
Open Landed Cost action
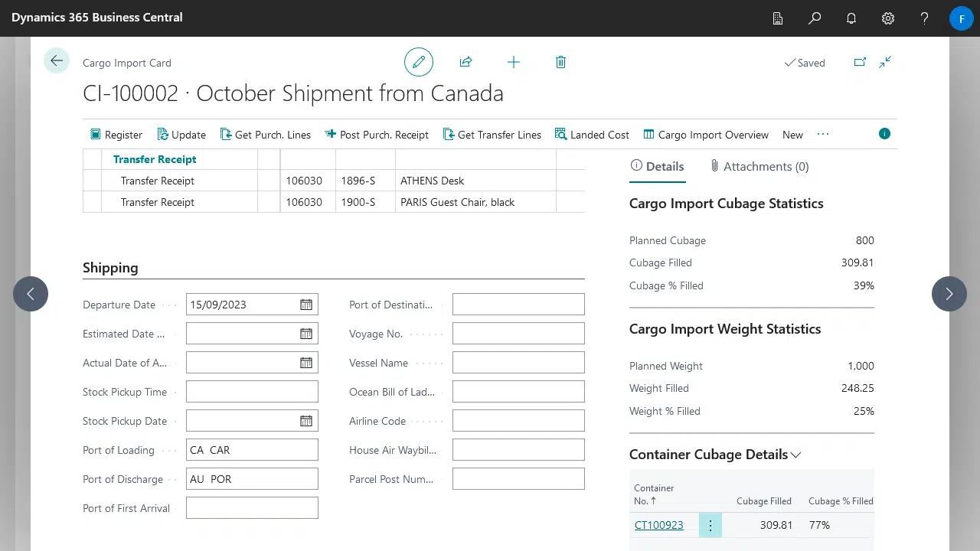pyautogui.click(x=592, y=135)
